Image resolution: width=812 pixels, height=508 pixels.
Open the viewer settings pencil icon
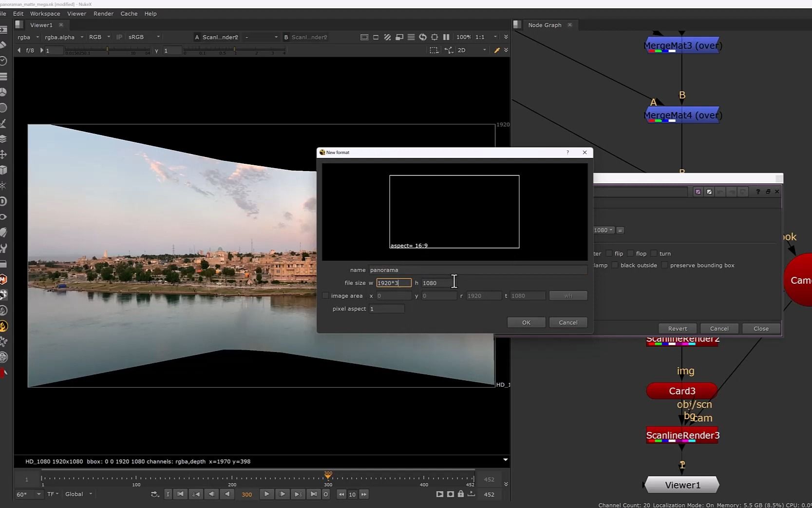(x=497, y=50)
